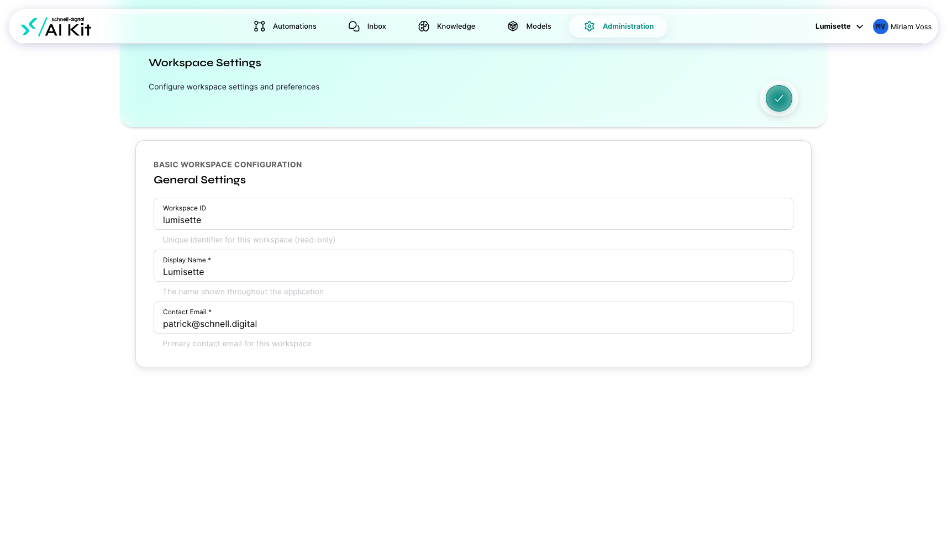Save settings with the checkmark button

point(779,98)
